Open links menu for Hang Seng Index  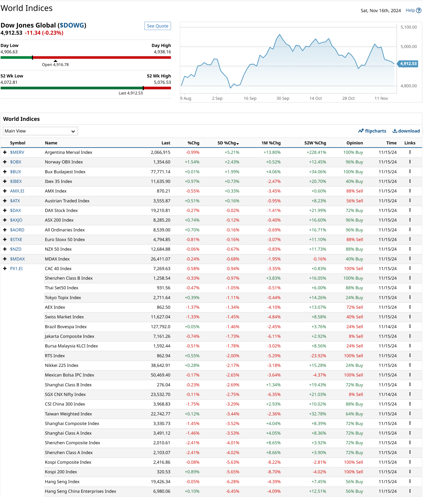(410, 481)
